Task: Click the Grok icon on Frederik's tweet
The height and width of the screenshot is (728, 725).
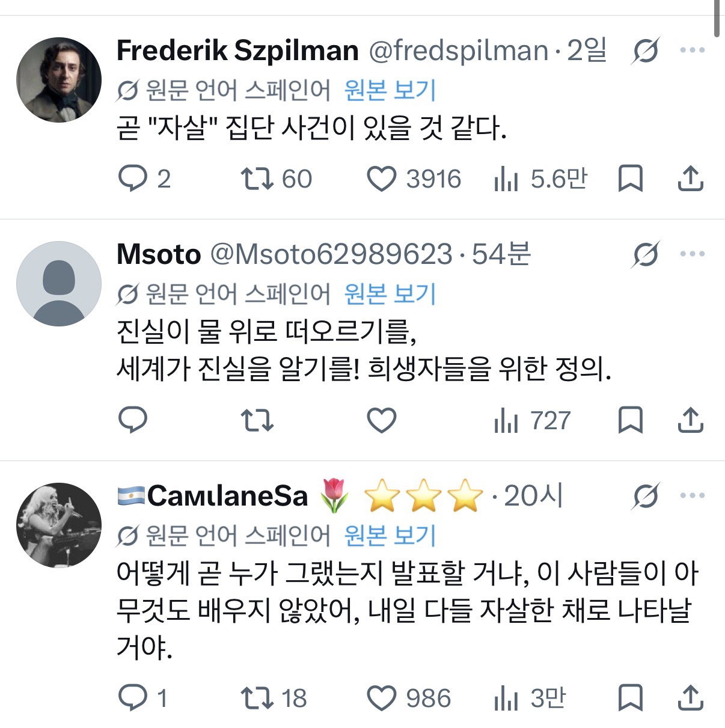Action: [x=645, y=50]
